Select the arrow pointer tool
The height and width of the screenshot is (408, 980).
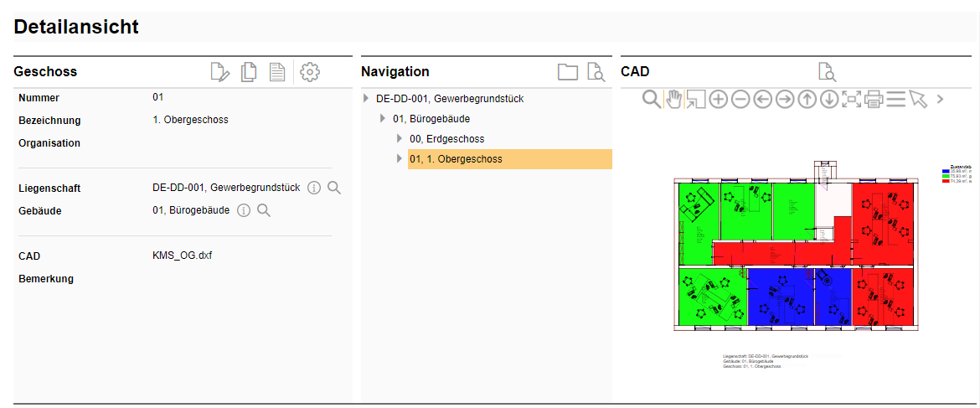point(919,99)
